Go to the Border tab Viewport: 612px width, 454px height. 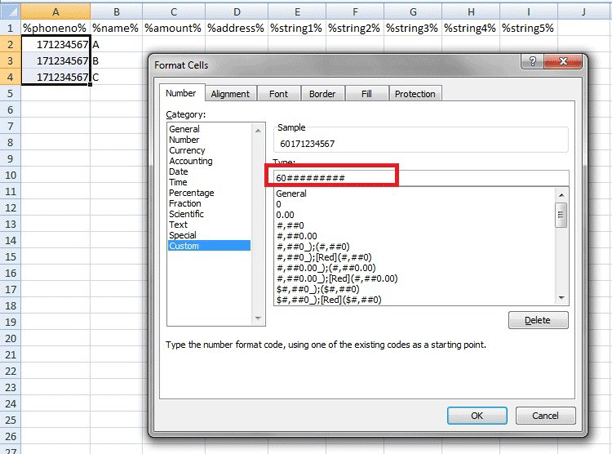322,94
